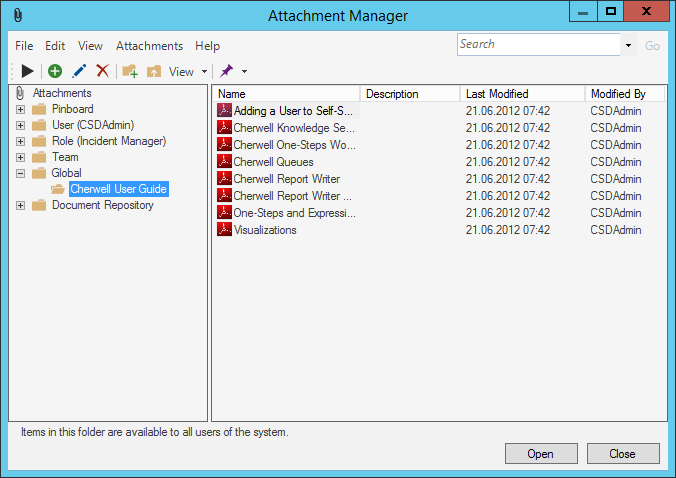Click the Team folder icon
Viewport: 676px width, 478px height.
coord(39,157)
